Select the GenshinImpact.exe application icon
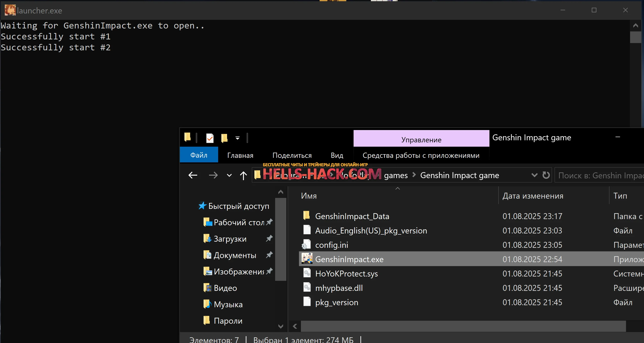Viewport: 644px width, 343px height. click(x=307, y=258)
